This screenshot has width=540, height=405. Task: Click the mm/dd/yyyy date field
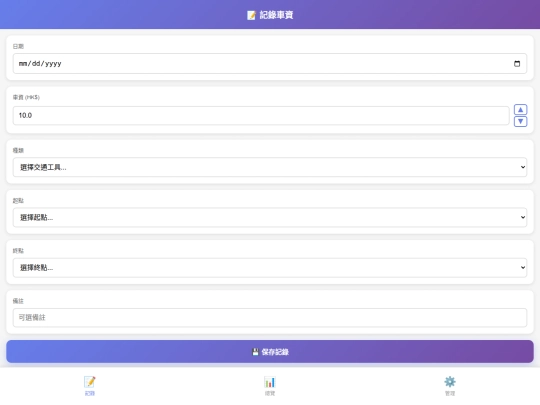pos(270,63)
